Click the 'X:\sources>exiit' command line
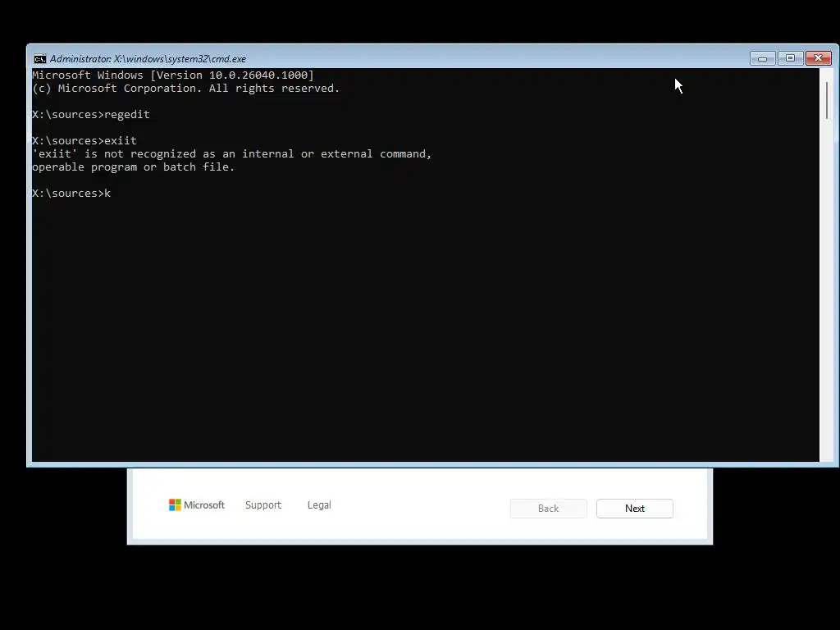 (x=84, y=141)
